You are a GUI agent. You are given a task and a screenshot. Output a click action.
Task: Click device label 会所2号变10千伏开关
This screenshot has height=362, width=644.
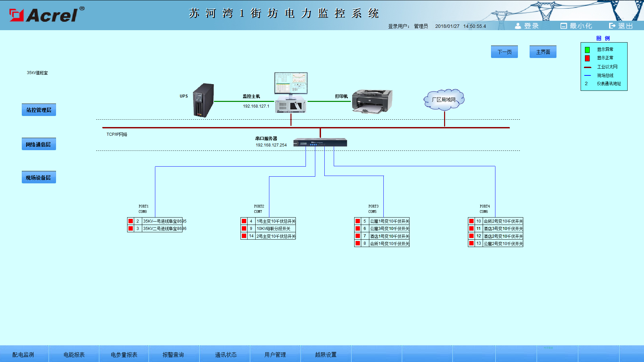pyautogui.click(x=503, y=221)
